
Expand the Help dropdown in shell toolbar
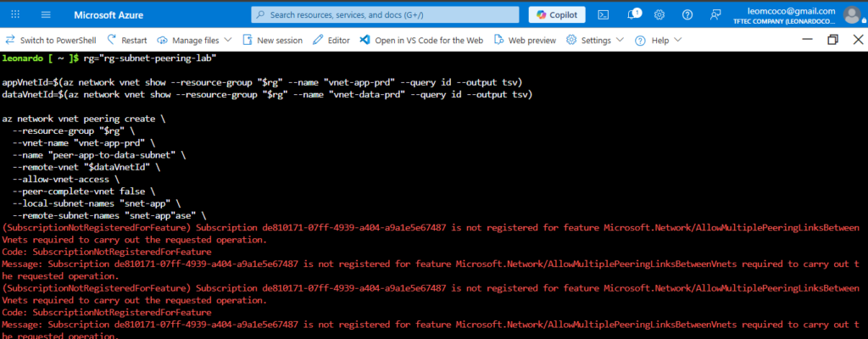pos(658,40)
